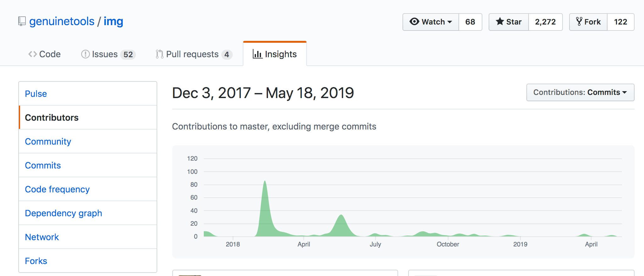Click the Issues exclamation circle icon

85,54
